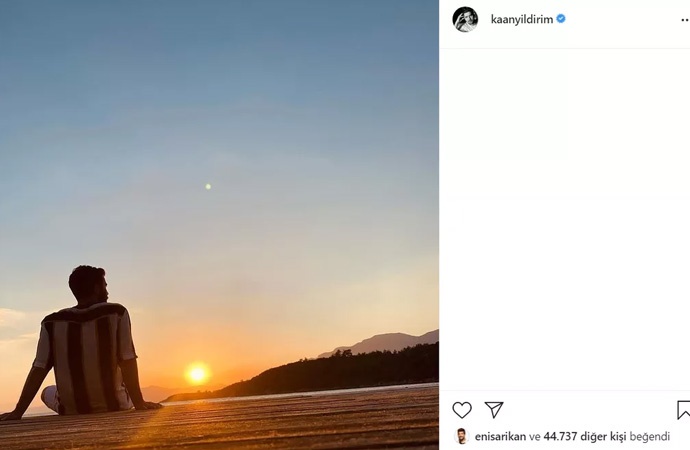This screenshot has width=690, height=450.
Task: Click the blue verified badge
Action: tap(561, 19)
